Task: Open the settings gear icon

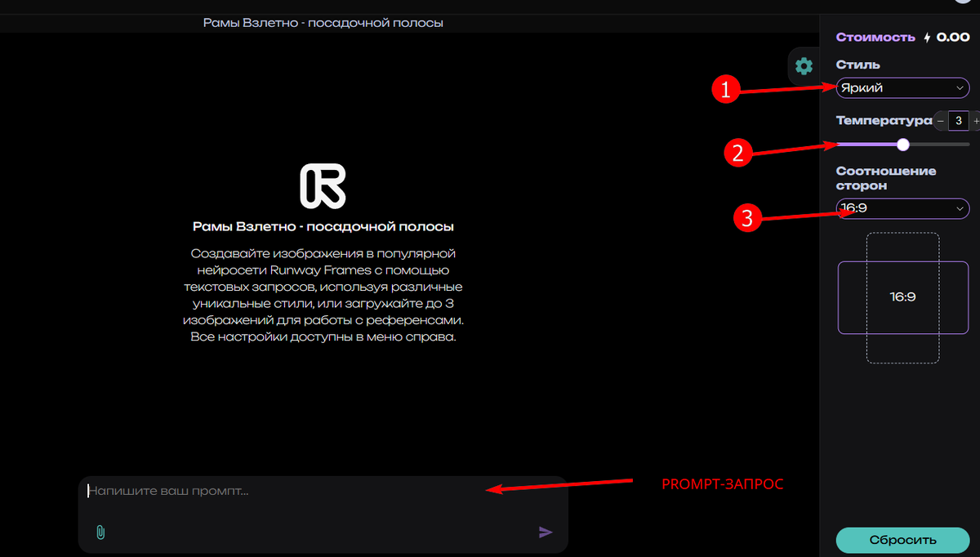Action: [x=803, y=66]
